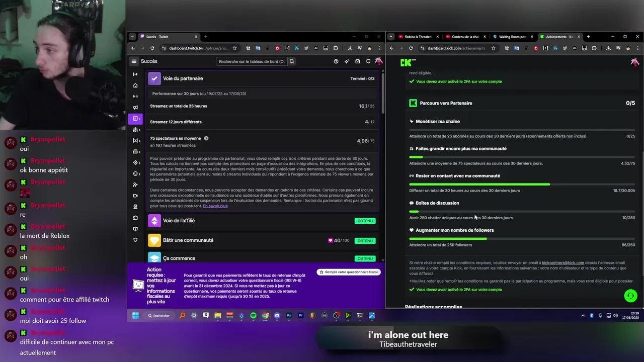The image size is (644, 362).
Task: Open the Kick profile avatar in the top right
Action: [634, 62]
